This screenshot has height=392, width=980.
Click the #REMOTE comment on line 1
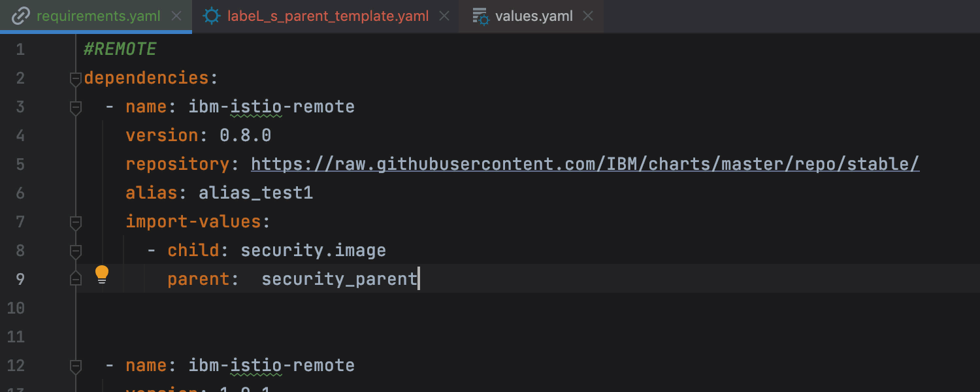pos(120,50)
